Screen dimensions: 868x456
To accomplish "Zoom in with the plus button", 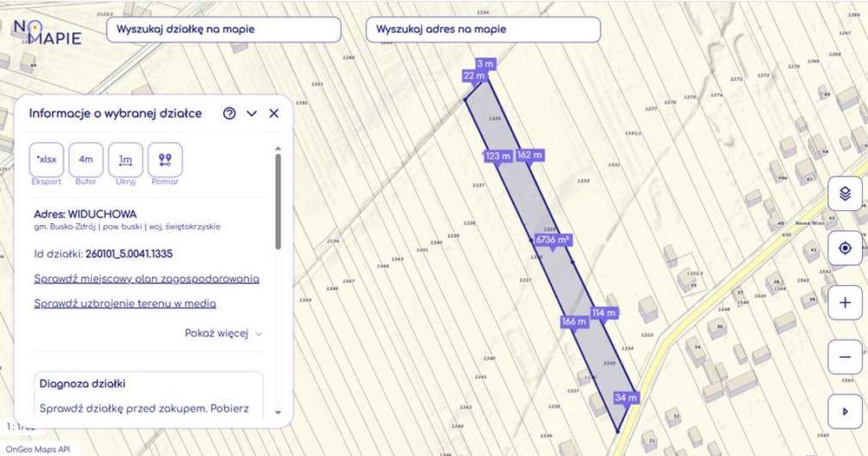I will click(x=845, y=302).
